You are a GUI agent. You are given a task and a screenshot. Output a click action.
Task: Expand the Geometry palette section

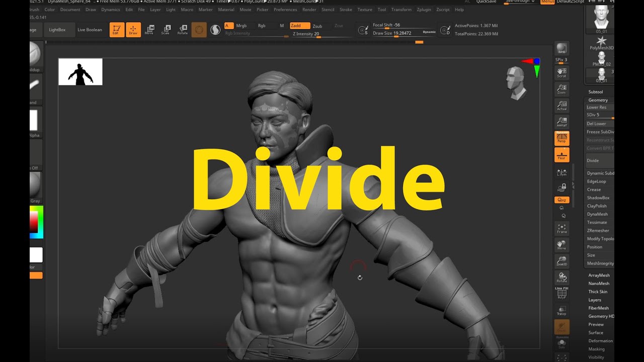click(598, 100)
